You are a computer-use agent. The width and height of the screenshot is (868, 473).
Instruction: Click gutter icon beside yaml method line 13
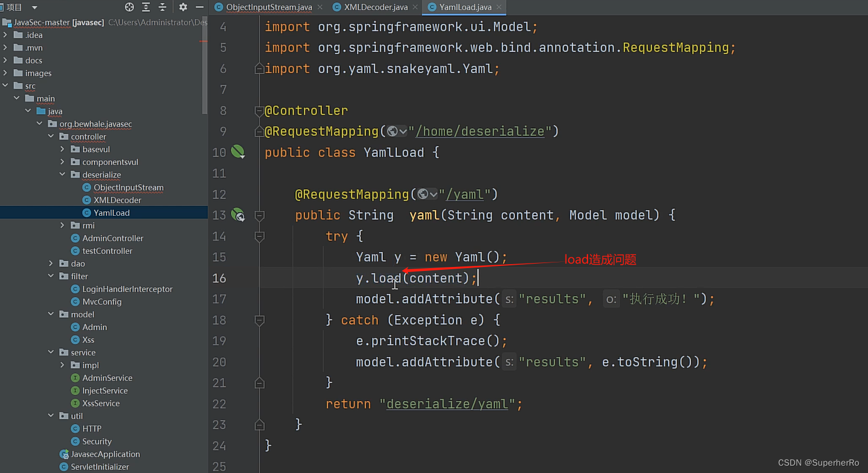coord(238,214)
